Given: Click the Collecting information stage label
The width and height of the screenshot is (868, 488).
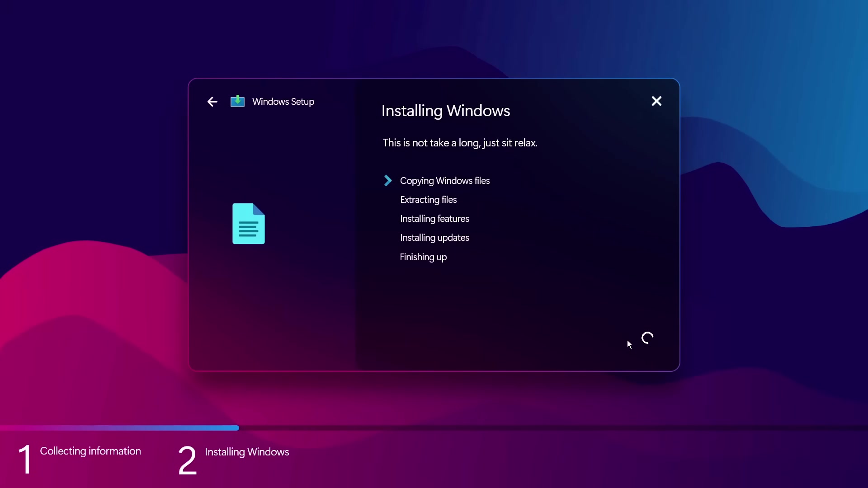Looking at the screenshot, I should pyautogui.click(x=90, y=451).
